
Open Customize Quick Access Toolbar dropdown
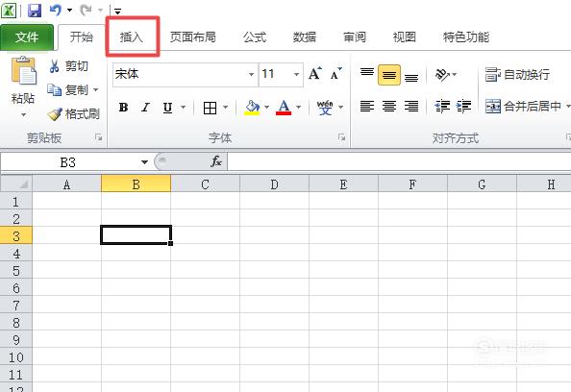[x=117, y=12]
